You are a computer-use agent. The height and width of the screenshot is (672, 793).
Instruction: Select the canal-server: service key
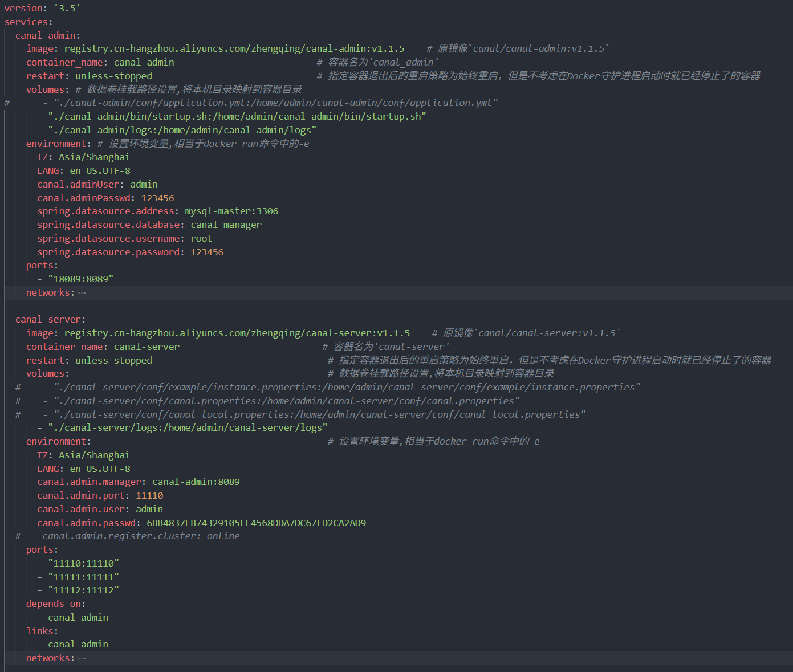pos(51,320)
